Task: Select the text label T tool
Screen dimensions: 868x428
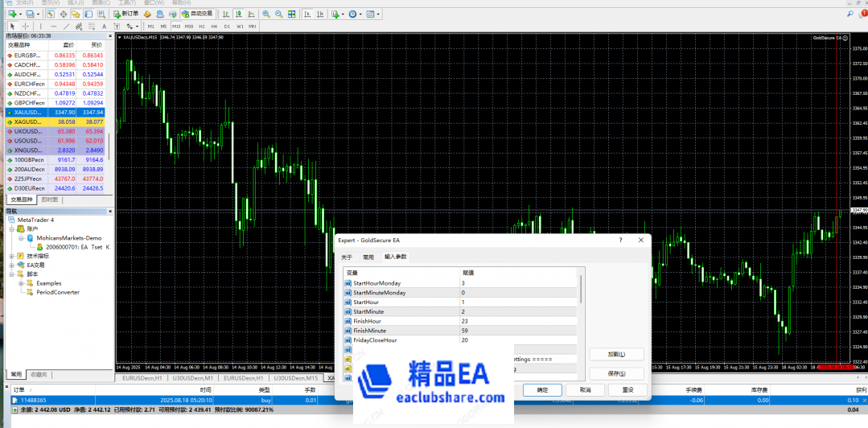Action: (x=117, y=26)
